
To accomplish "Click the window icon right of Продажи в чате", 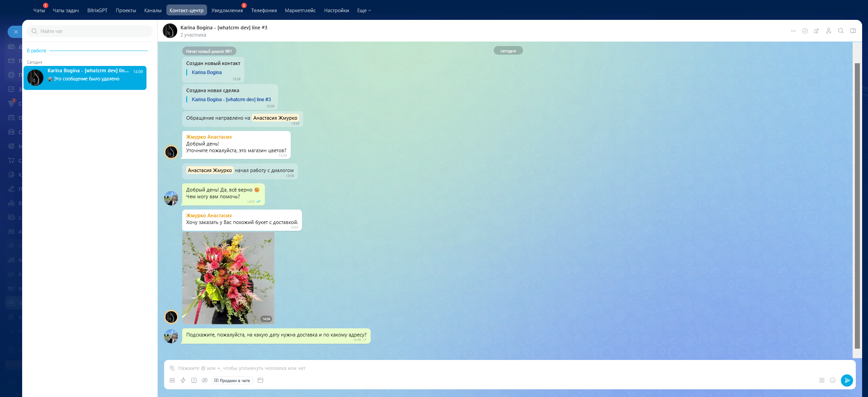I will 260,380.
